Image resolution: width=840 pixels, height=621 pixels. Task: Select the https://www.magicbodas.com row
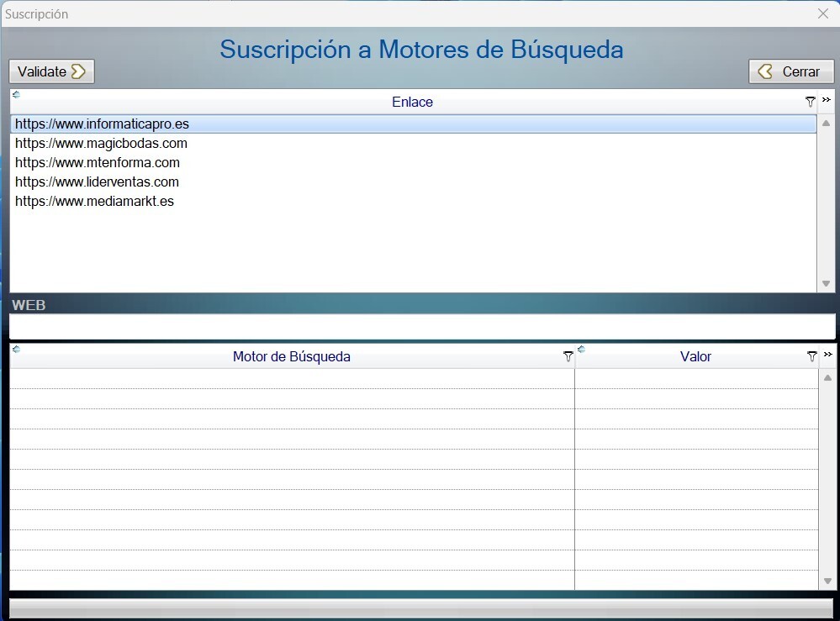point(101,143)
